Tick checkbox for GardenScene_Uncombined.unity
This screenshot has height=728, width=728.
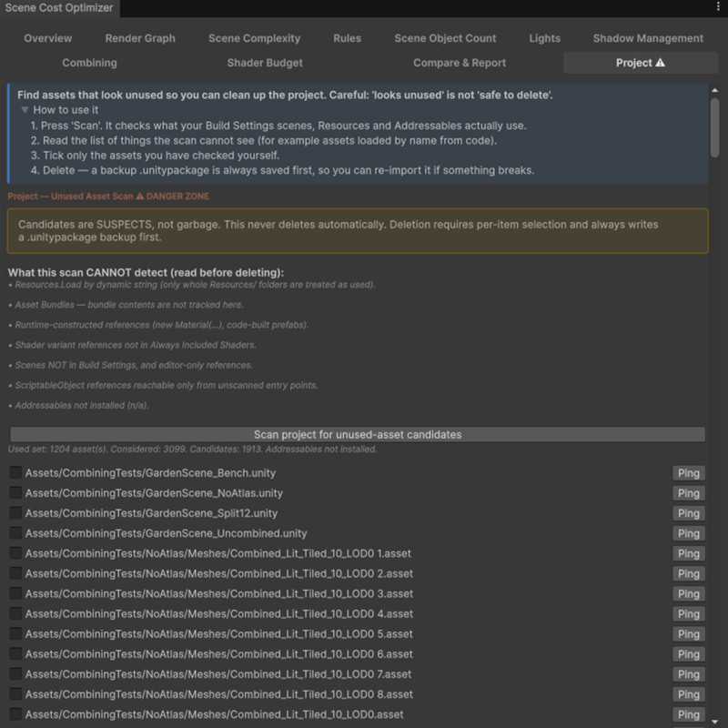15,533
